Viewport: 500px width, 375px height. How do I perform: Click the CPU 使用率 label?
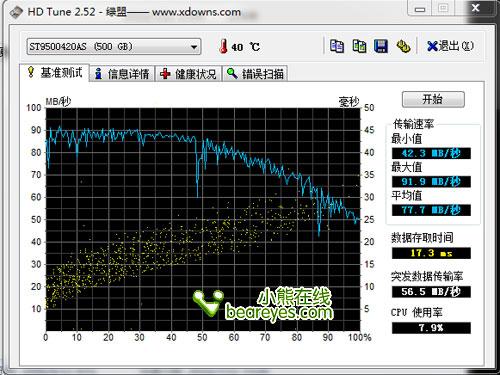[417, 312]
